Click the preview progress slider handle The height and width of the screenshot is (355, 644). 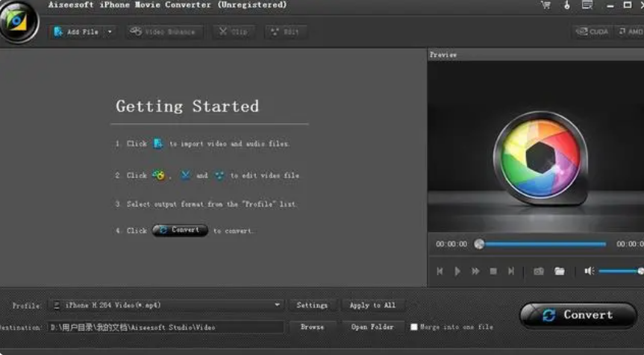pos(479,244)
